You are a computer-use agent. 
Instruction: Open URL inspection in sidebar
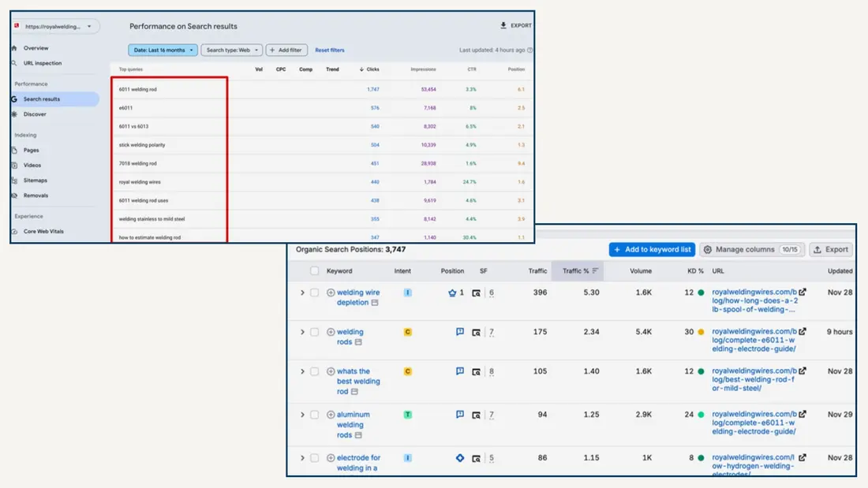(x=42, y=63)
